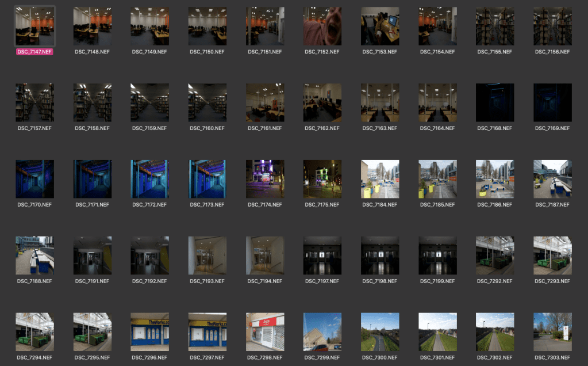Viewport: 588px width, 366px height.
Task: Click the DSC_7303.NEF filename label
Action: [x=552, y=358]
